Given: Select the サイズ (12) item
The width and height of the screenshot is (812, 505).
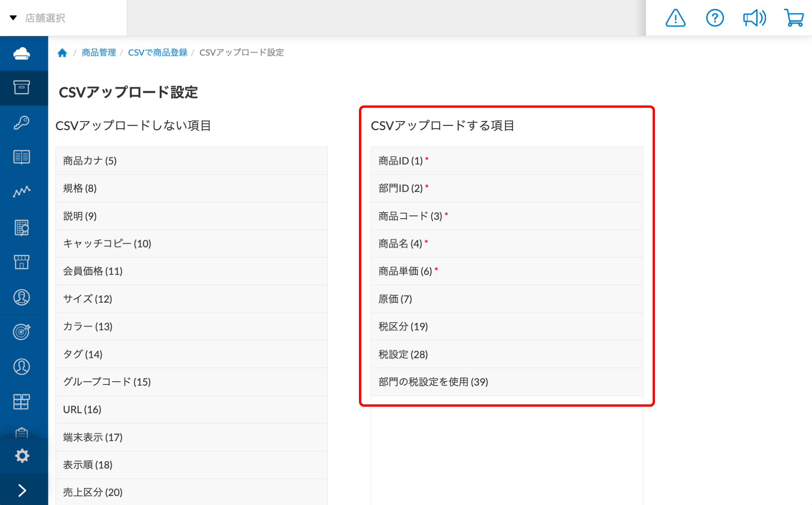Looking at the screenshot, I should click(x=192, y=299).
